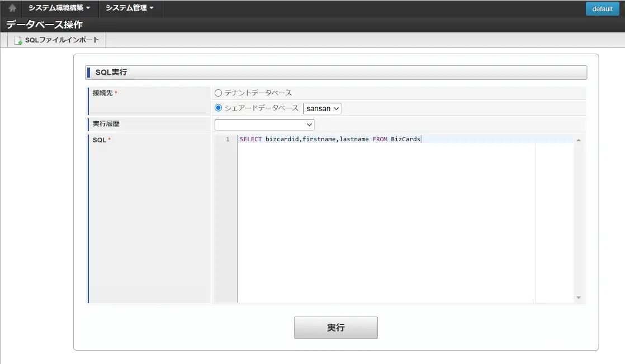
Task: Click scroll-up arrow in SQL editor
Action: [x=579, y=140]
